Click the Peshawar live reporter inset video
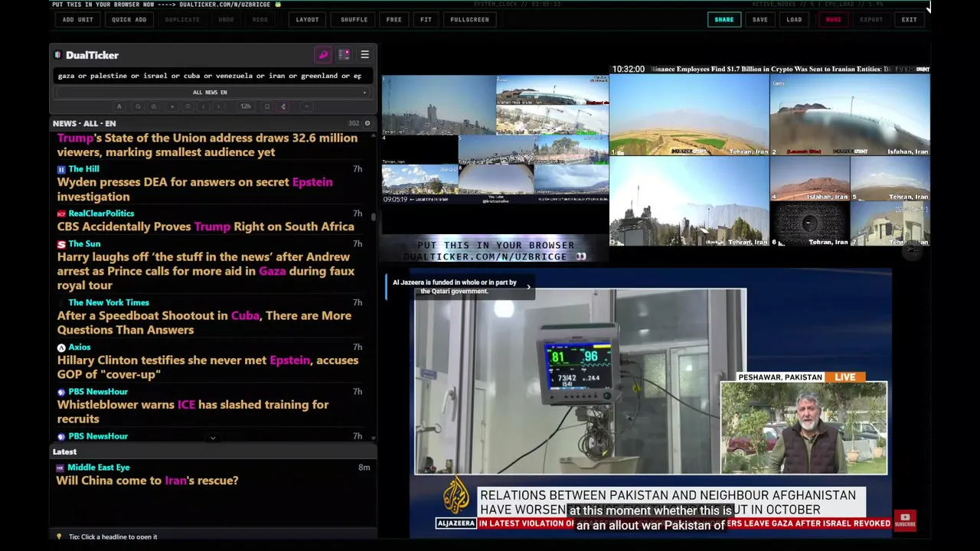This screenshot has width=980, height=551. [x=804, y=428]
